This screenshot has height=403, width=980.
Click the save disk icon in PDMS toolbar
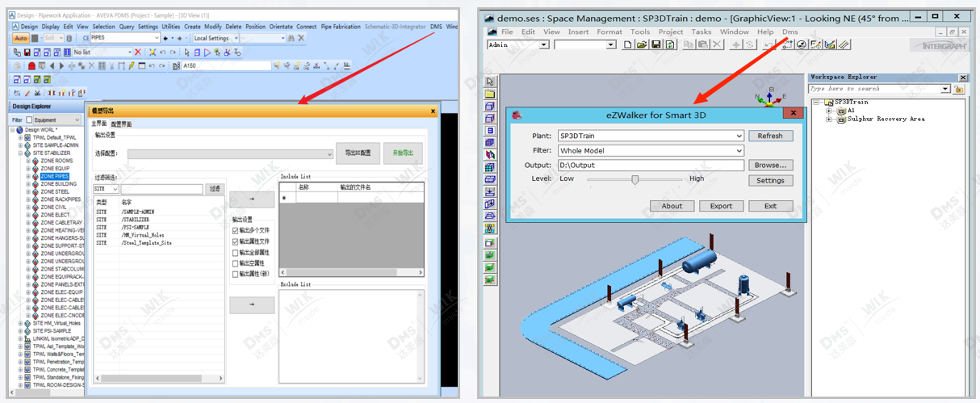[x=27, y=52]
